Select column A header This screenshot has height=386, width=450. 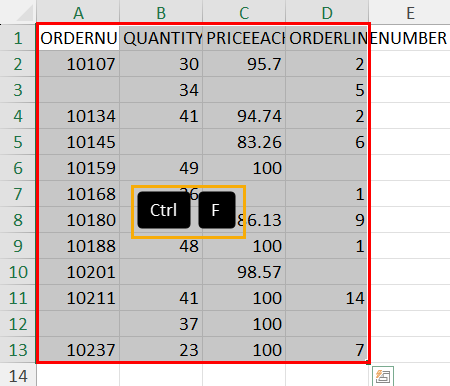[78, 13]
